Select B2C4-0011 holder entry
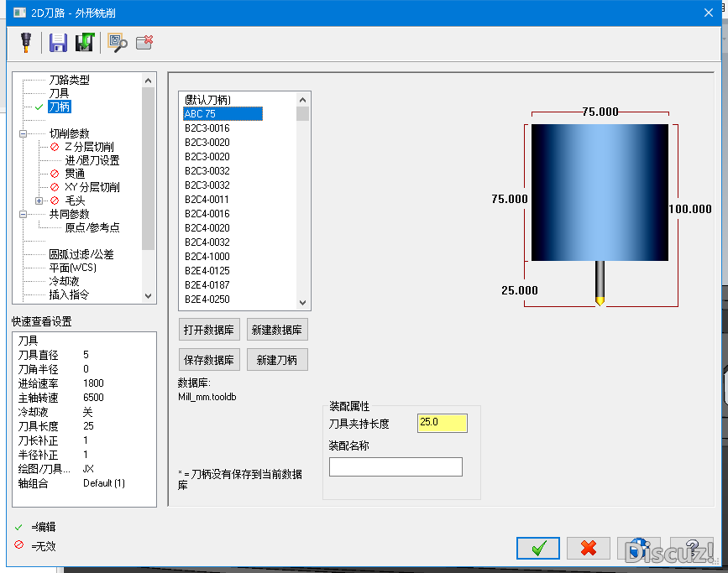The width and height of the screenshot is (728, 573). [x=207, y=200]
